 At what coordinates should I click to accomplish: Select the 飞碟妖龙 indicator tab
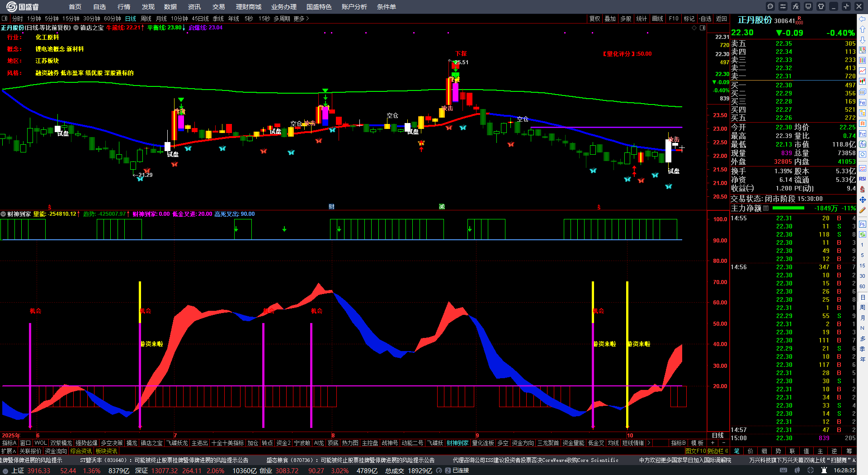click(x=177, y=443)
